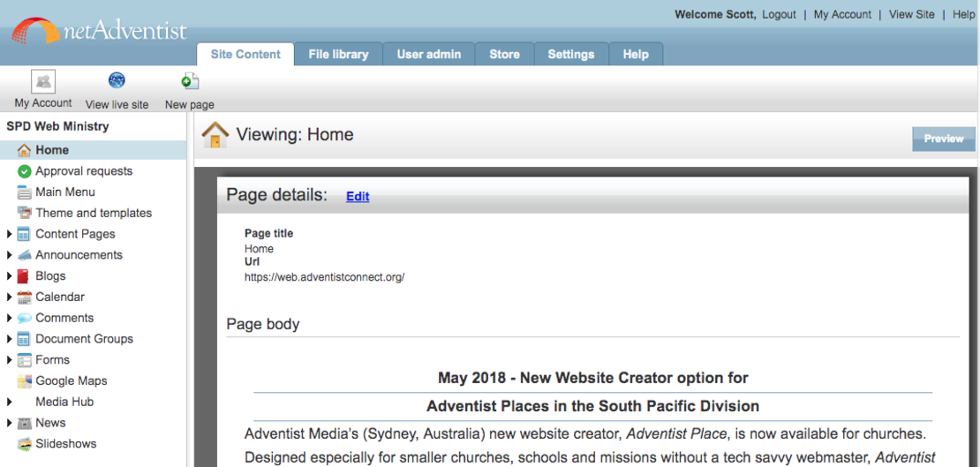Select Approval requests in the tree
The image size is (980, 467).
click(84, 171)
